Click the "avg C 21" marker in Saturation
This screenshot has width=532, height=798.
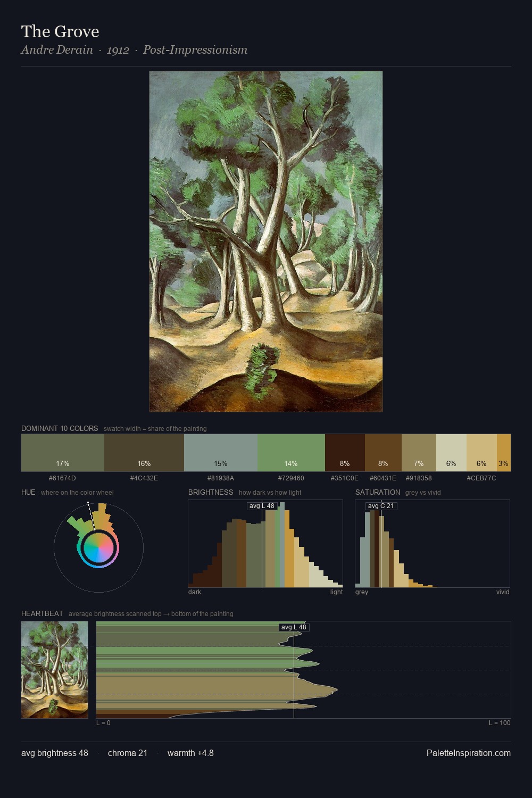[381, 506]
